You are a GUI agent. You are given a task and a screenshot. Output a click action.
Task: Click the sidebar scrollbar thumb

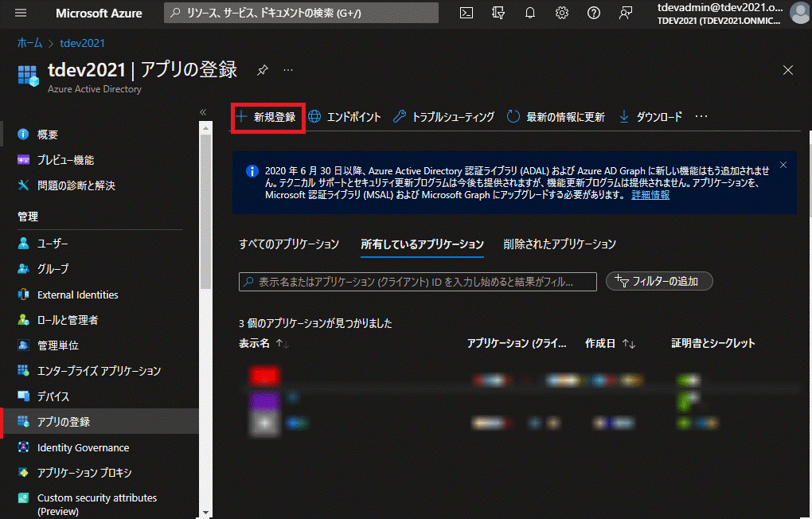(x=205, y=211)
